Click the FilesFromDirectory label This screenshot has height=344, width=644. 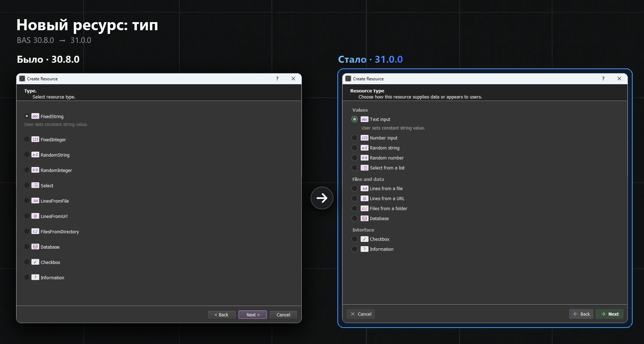pos(60,232)
